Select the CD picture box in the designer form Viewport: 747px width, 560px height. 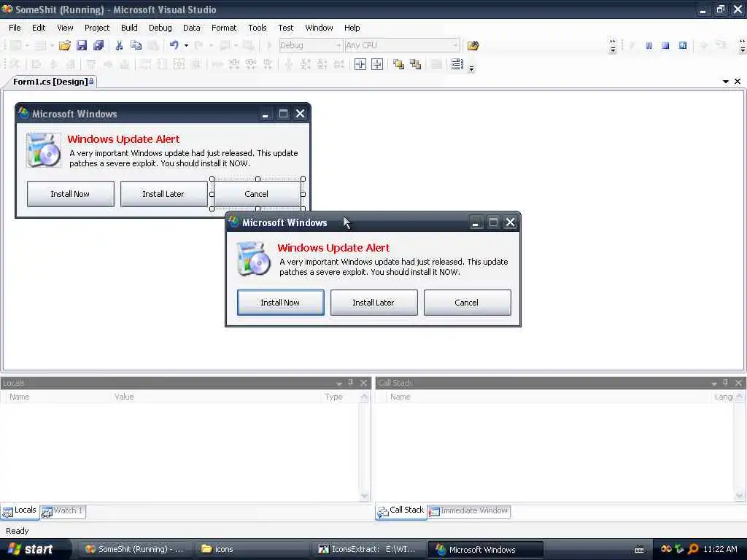click(43, 150)
